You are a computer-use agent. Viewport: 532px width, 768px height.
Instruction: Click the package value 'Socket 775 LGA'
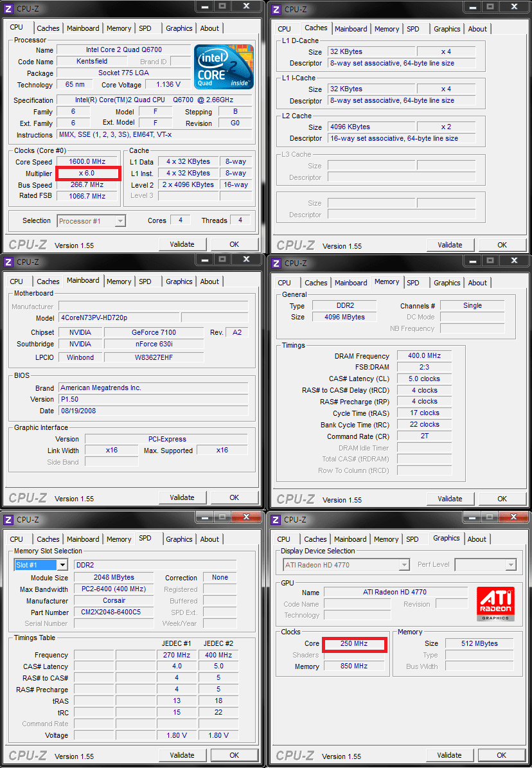click(123, 73)
